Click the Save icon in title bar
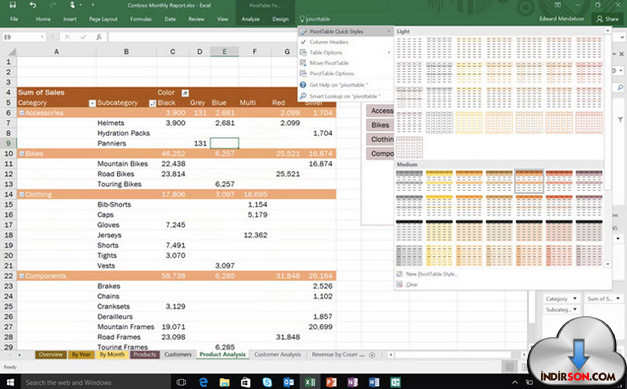This screenshot has height=389, width=627. click(12, 5)
